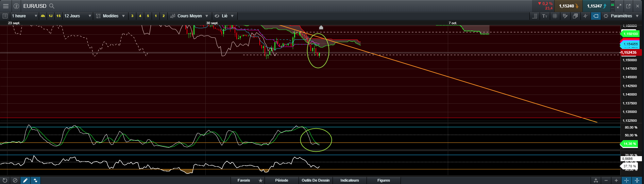Toggle the text size Tt icon
This screenshot has width=644, height=184.
click(x=545, y=16)
